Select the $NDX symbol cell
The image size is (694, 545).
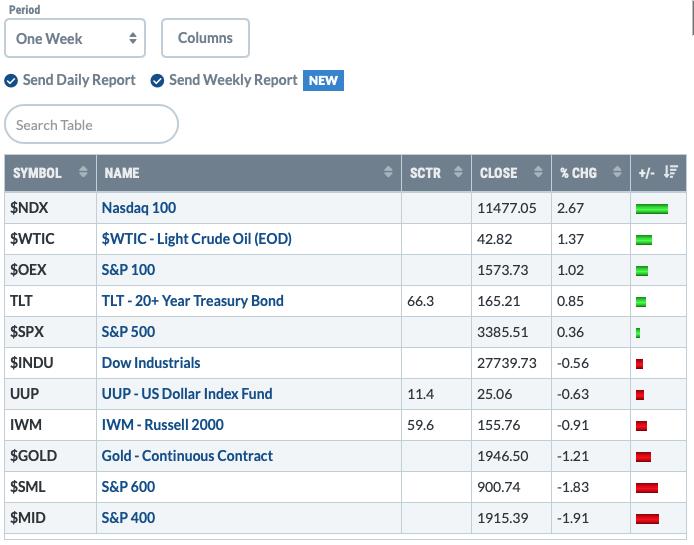click(50, 208)
